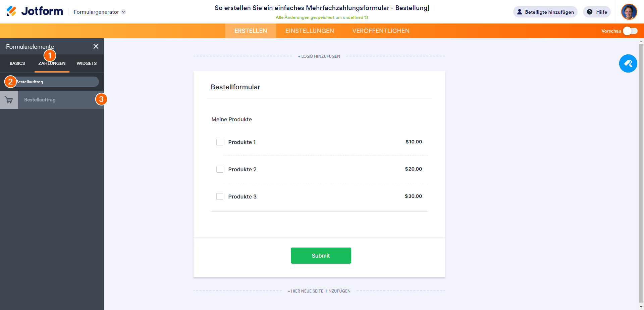This screenshot has width=644, height=310.
Task: Click the Bestellauftrag search field
Action: coord(57,82)
